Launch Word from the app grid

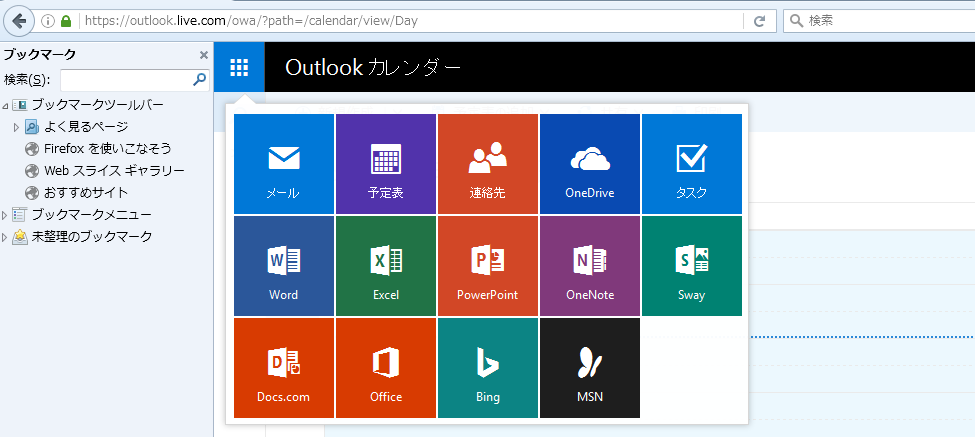click(x=284, y=266)
